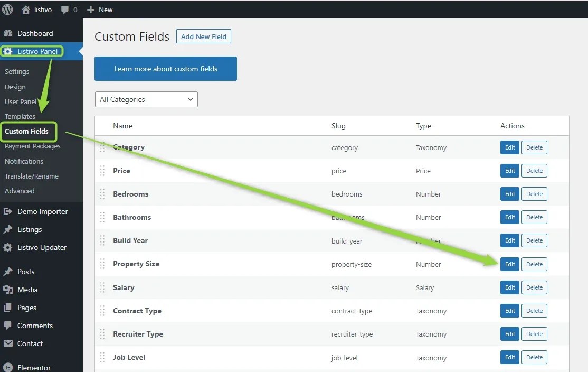Delete the Category field
This screenshot has height=372, width=588.
tap(534, 147)
